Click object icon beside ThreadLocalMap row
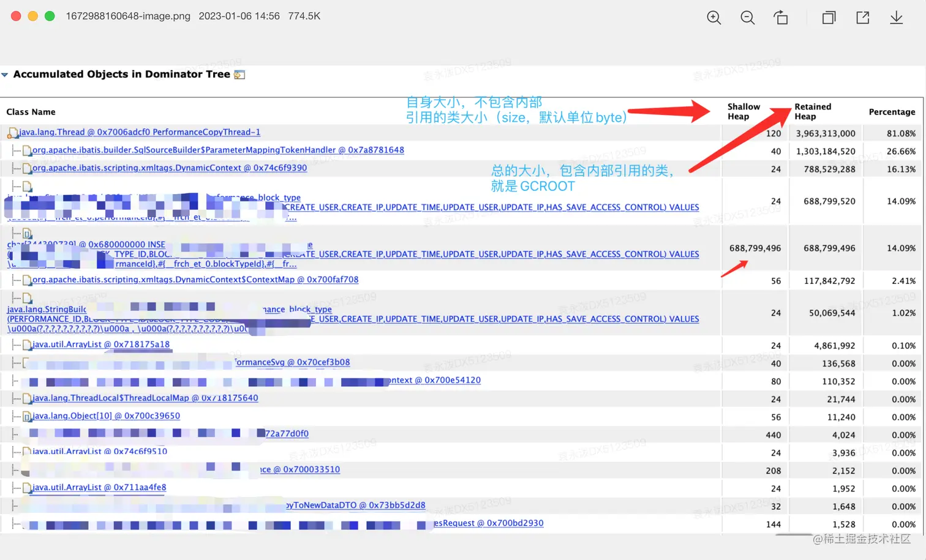926x560 pixels. tap(27, 398)
